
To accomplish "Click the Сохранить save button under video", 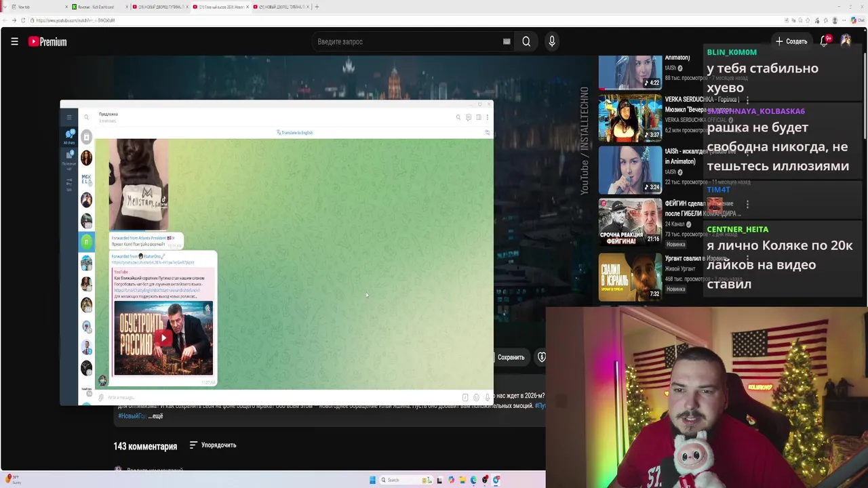I will pyautogui.click(x=511, y=357).
